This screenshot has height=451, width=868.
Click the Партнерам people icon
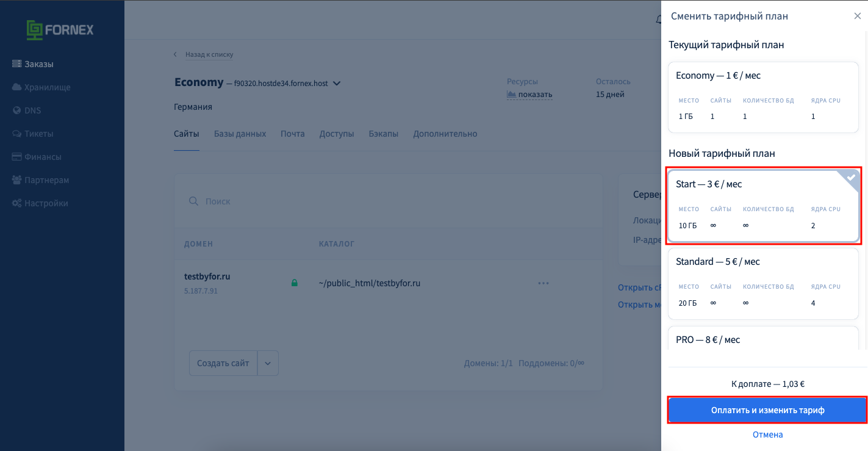16,180
